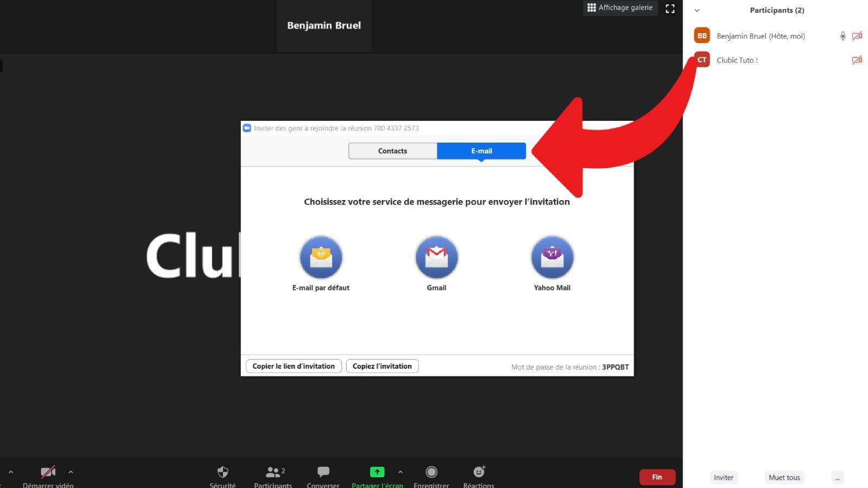Click the Gmail envelope icon

point(436,258)
